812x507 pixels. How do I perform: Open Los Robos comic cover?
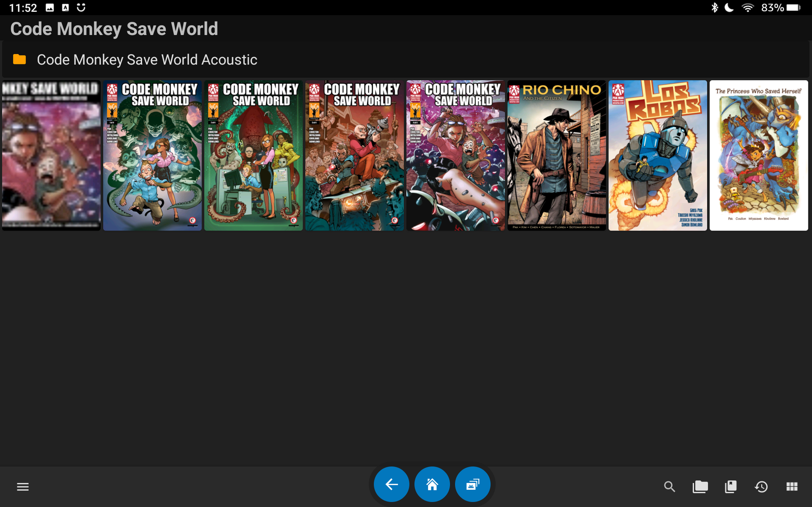[657, 155]
